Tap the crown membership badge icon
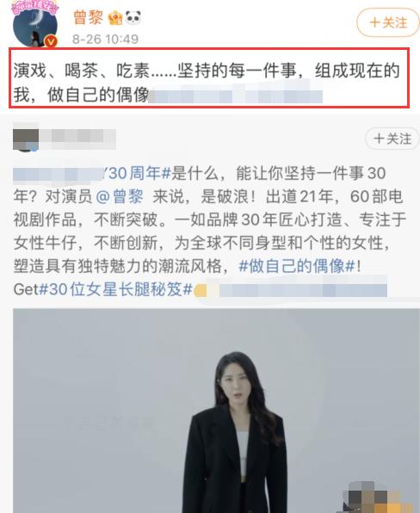420x513 pixels. coord(115,18)
